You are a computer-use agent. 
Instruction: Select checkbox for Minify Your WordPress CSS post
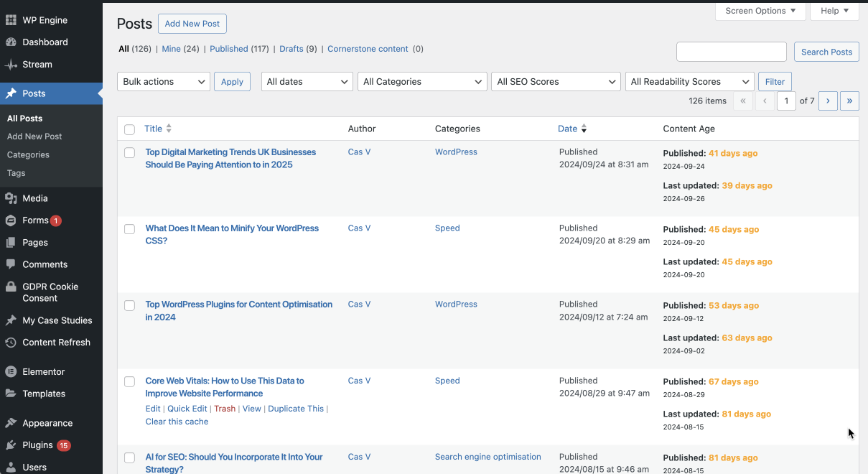[129, 229]
